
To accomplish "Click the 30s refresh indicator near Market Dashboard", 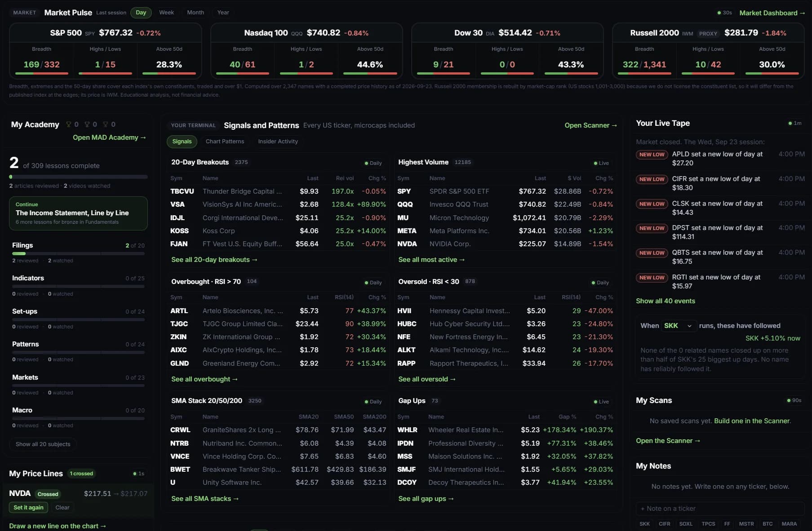I will click(x=724, y=13).
